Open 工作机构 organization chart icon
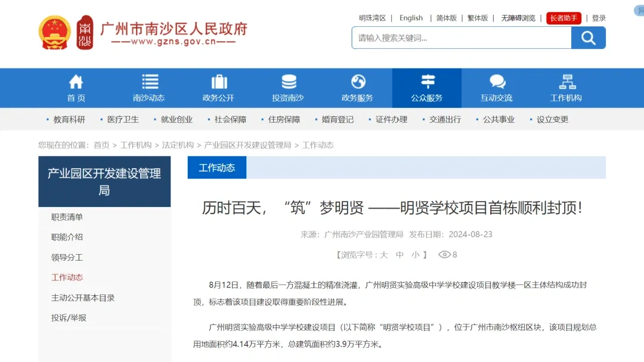 (566, 82)
